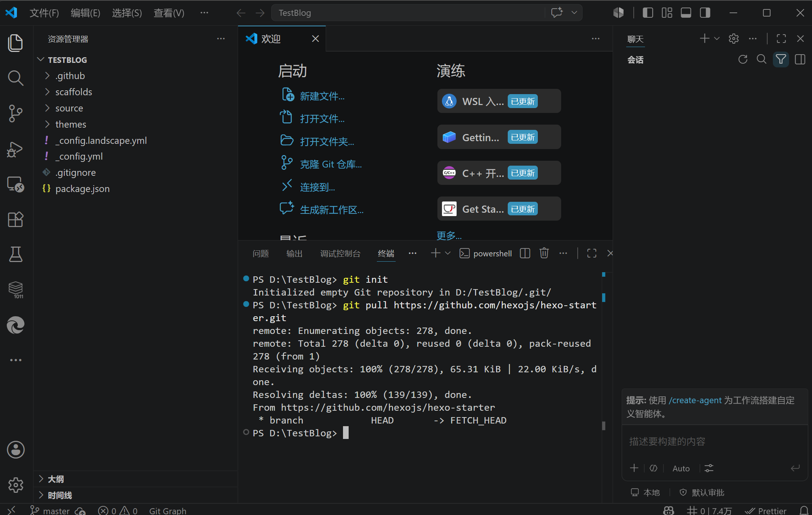Open Remote Explorer in activity bar
This screenshot has height=515, width=812.
click(x=15, y=184)
